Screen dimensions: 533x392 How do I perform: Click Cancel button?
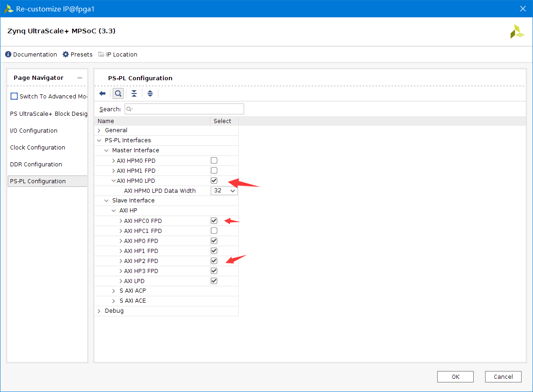tap(503, 377)
